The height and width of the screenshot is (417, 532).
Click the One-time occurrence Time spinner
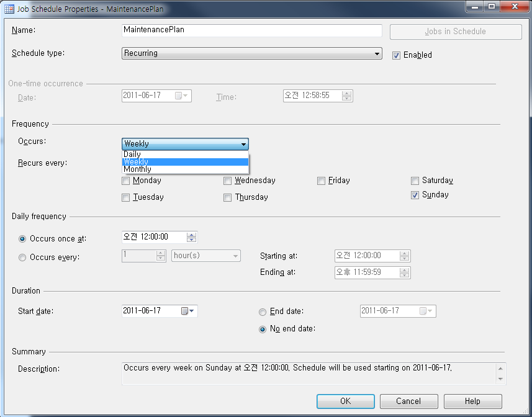click(346, 96)
